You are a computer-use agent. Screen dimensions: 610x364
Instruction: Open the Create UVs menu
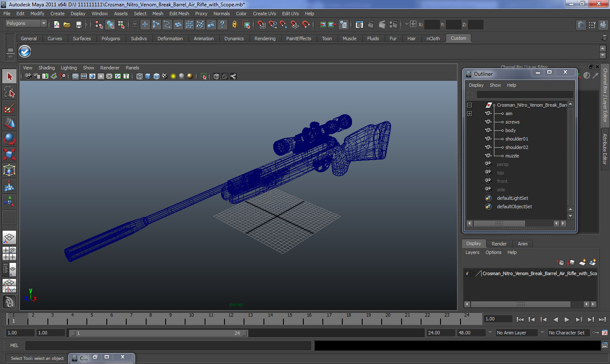pos(264,14)
